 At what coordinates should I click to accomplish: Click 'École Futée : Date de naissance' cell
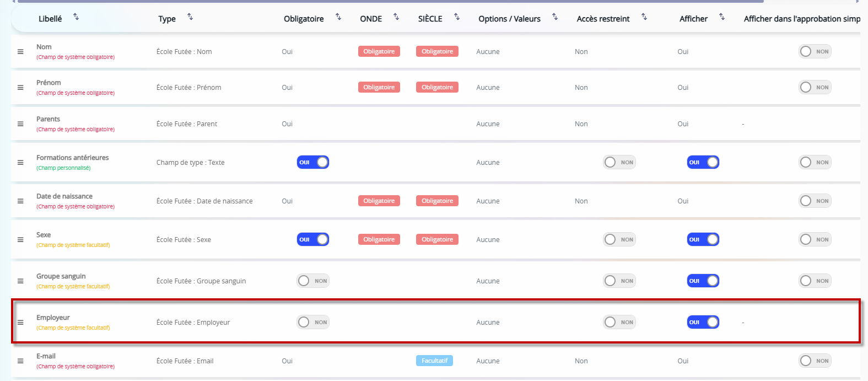coord(204,201)
